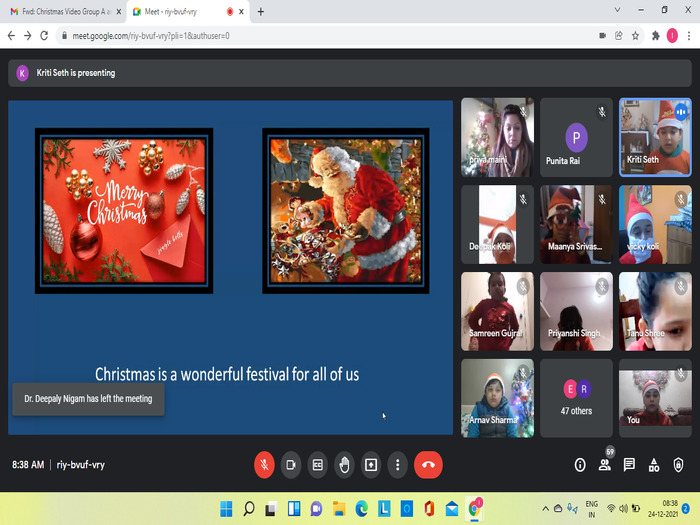The width and height of the screenshot is (700, 525).
Task: Click the Santa Claus slide image
Action: (x=346, y=211)
